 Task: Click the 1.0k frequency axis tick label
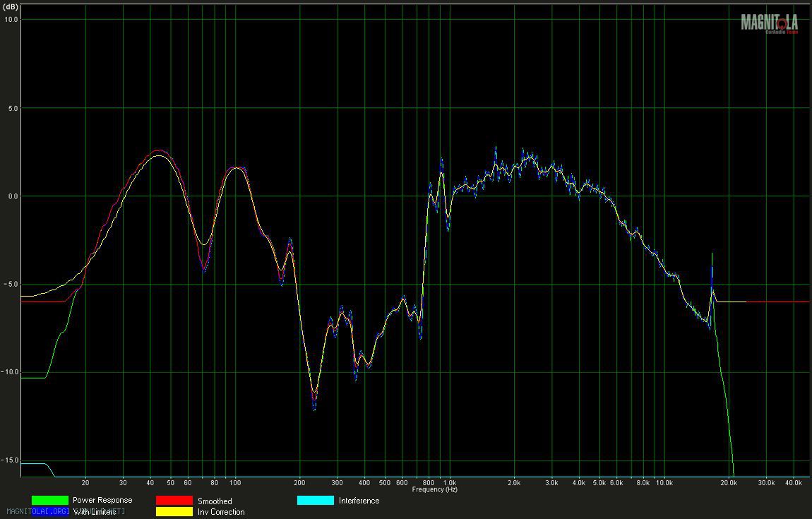click(x=449, y=483)
